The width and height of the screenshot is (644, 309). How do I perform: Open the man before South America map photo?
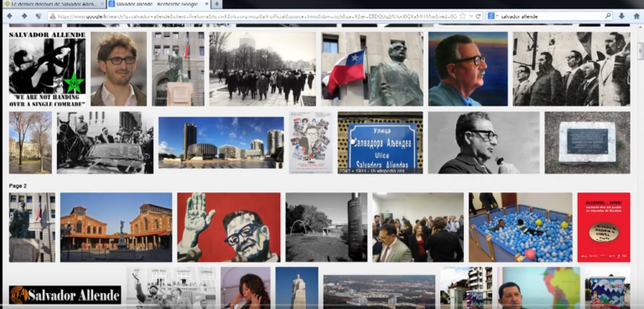coord(539,288)
